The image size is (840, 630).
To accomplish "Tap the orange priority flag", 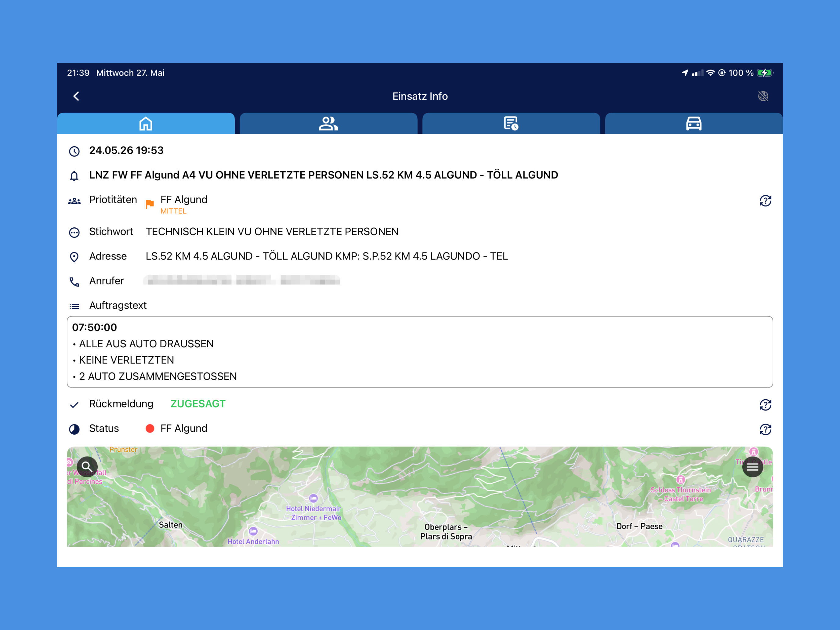I will (x=150, y=204).
